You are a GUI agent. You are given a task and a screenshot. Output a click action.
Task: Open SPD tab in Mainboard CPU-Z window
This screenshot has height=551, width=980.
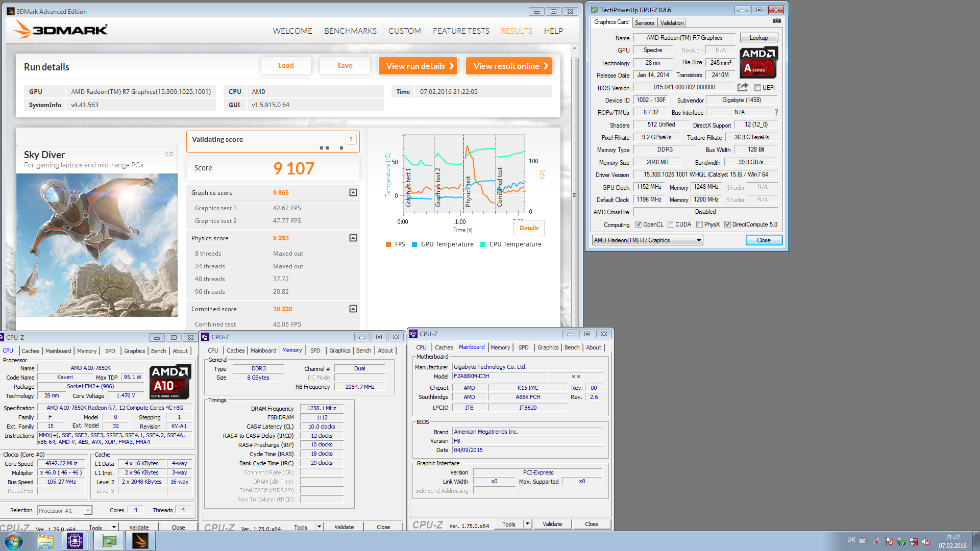point(523,347)
